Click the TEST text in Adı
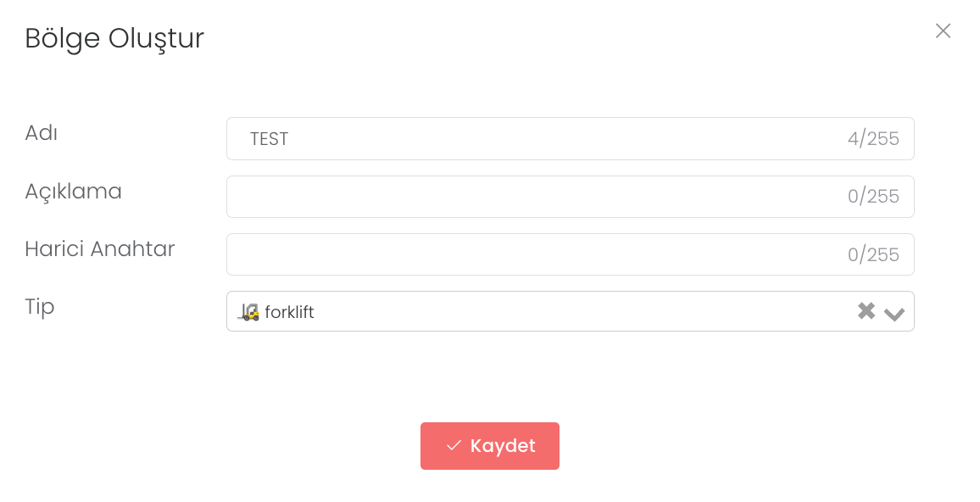Viewport: 980px width, 502px height. (x=269, y=139)
